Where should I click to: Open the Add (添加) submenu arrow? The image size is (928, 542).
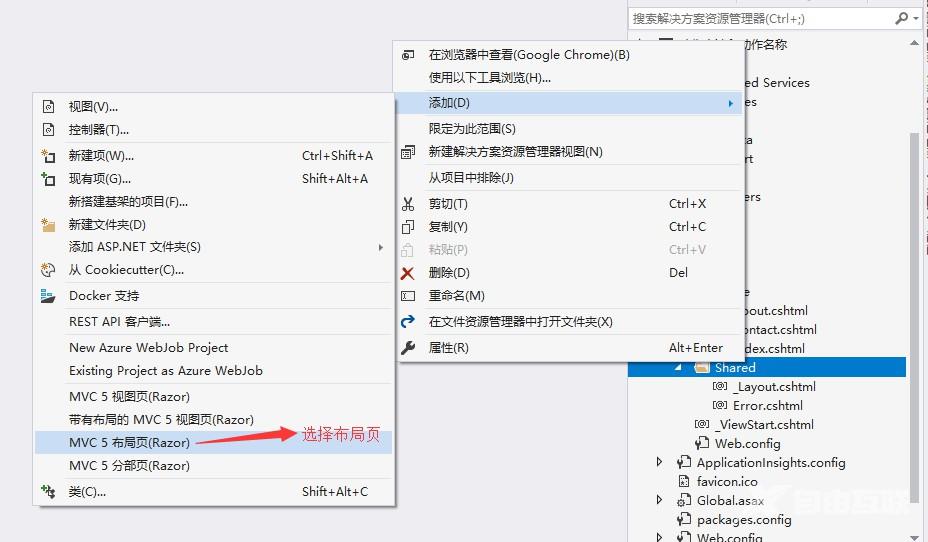pyautogui.click(x=731, y=104)
